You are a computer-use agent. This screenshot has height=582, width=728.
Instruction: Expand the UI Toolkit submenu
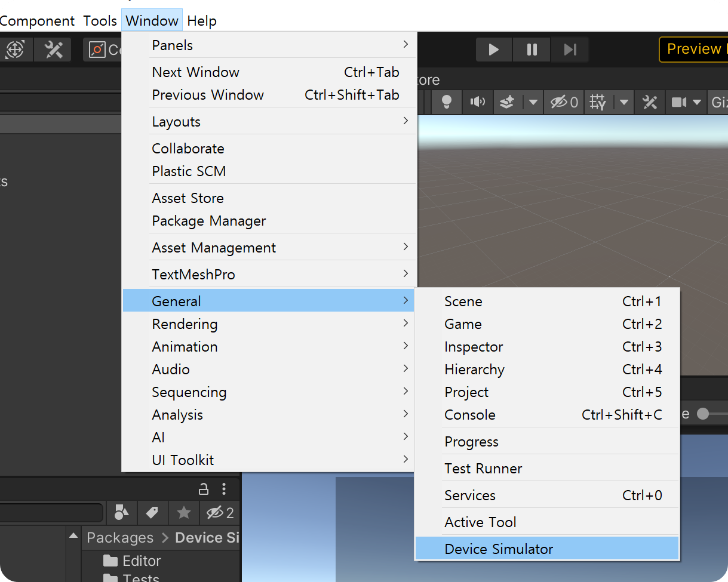(x=269, y=460)
